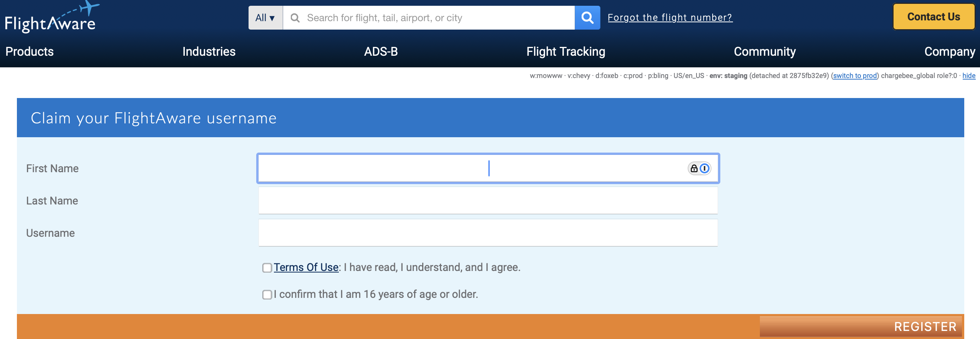Enable the Terms Of Use checkbox
Image resolution: width=980 pixels, height=339 pixels.
click(267, 268)
